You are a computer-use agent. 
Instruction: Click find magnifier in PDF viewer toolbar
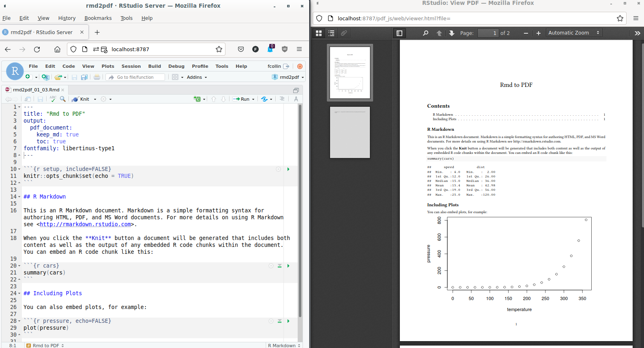point(425,33)
